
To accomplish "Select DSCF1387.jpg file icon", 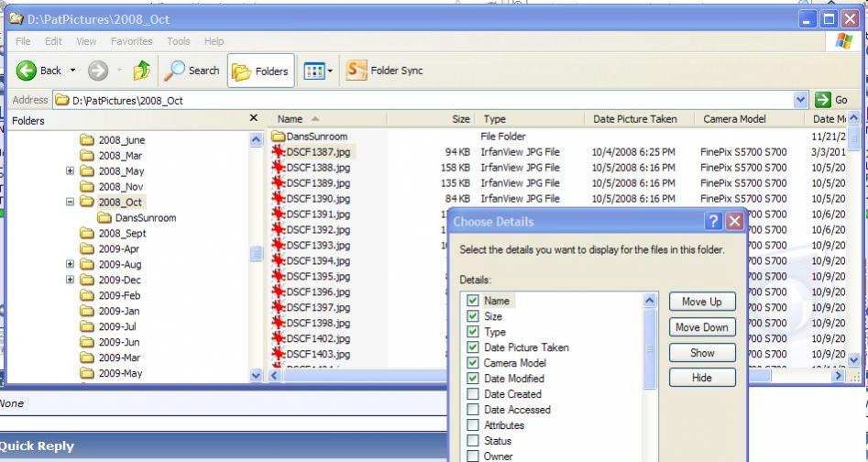I will point(278,151).
